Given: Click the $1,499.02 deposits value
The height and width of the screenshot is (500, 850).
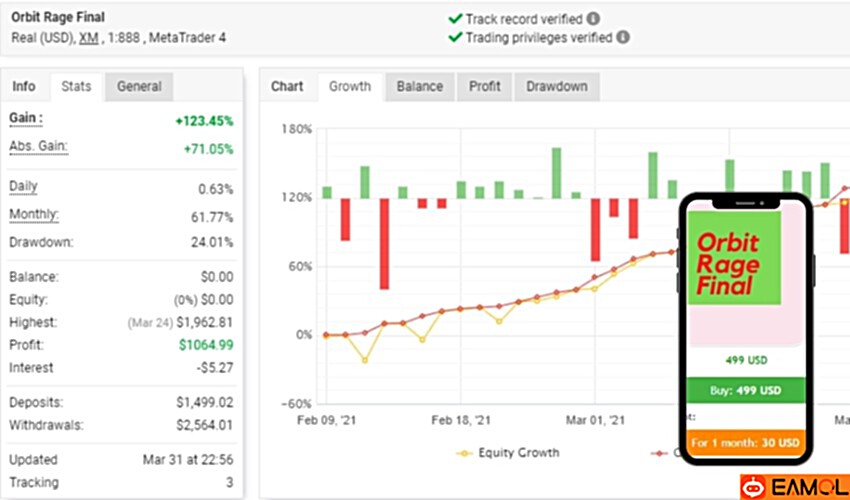Looking at the screenshot, I should click(x=205, y=402).
